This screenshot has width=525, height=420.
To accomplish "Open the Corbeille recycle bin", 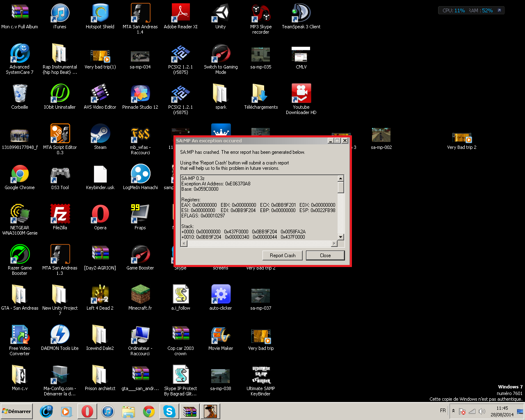I will coord(20,97).
